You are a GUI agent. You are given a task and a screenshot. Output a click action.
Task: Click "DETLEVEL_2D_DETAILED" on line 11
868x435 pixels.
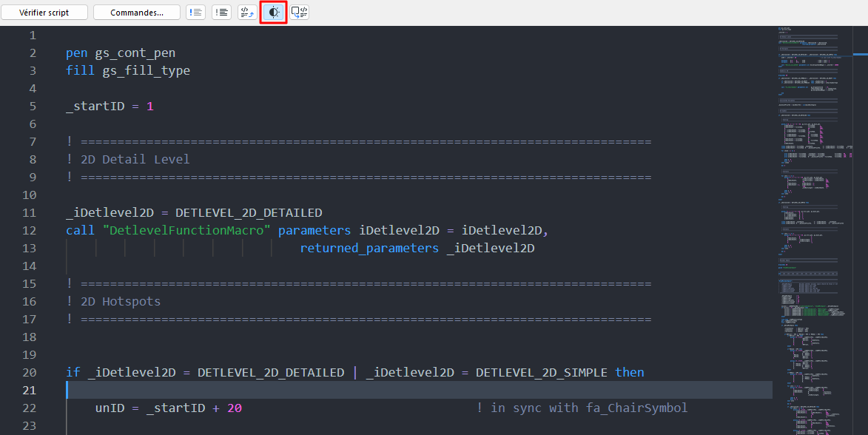(249, 212)
